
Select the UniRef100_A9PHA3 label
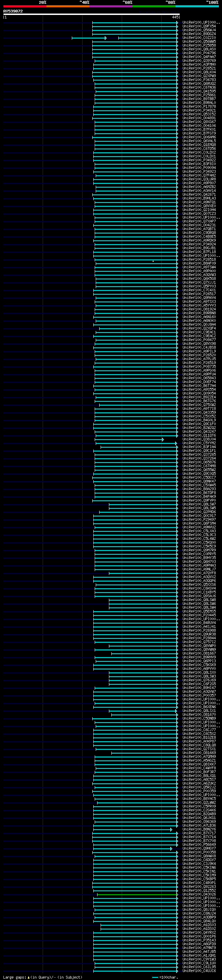click(x=199, y=565)
